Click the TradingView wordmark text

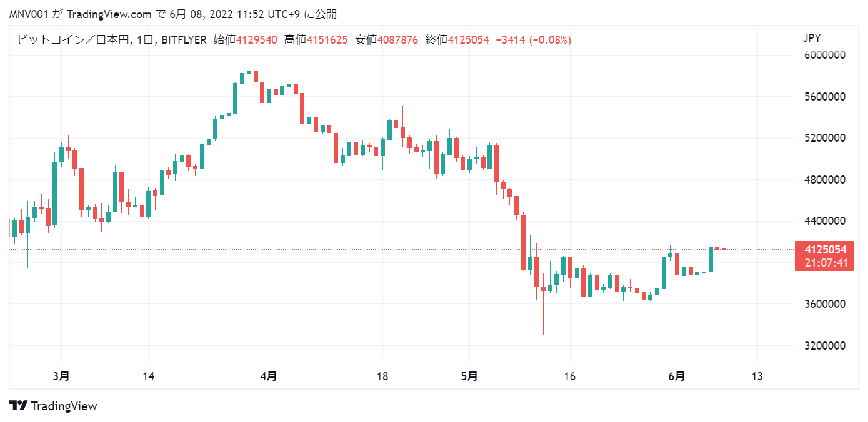(x=64, y=406)
